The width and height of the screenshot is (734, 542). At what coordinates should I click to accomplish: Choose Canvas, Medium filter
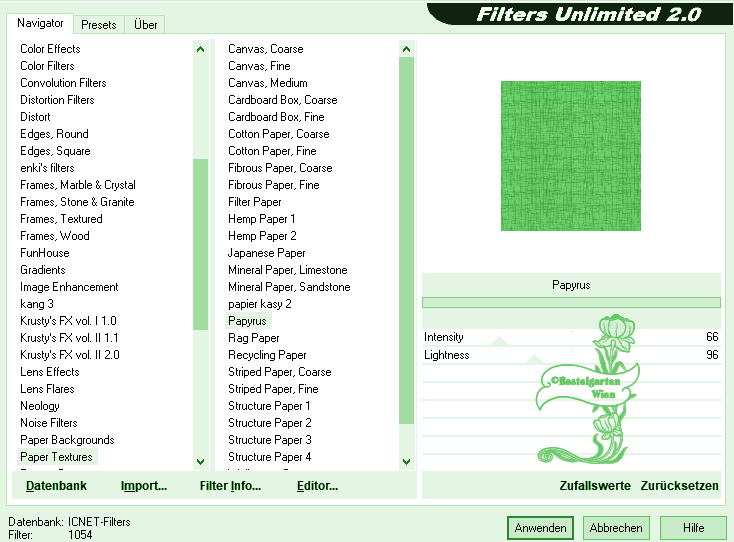click(268, 83)
